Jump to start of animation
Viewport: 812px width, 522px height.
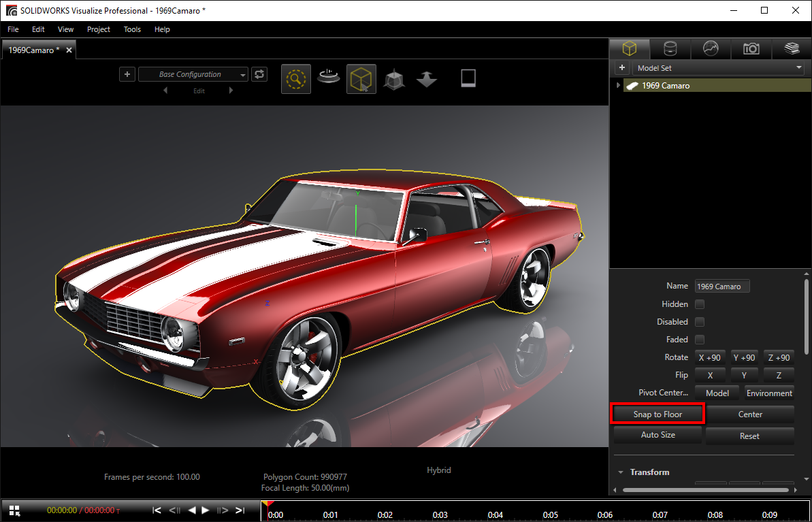tap(157, 510)
